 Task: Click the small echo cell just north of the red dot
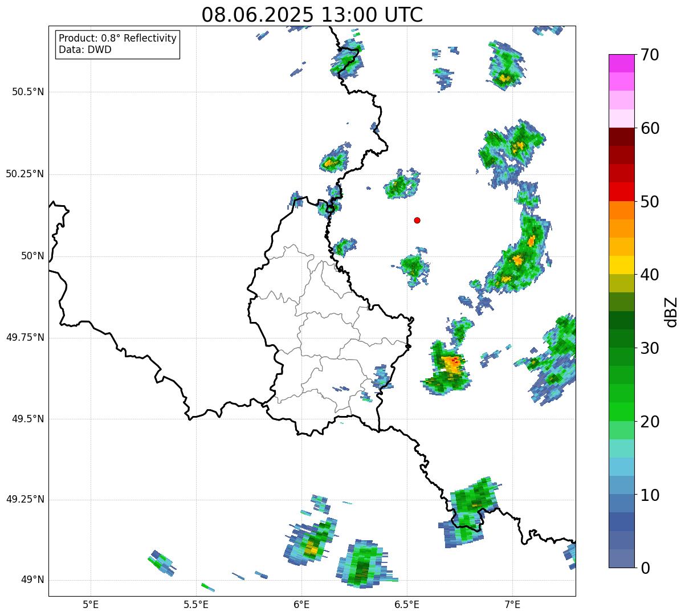coord(402,183)
